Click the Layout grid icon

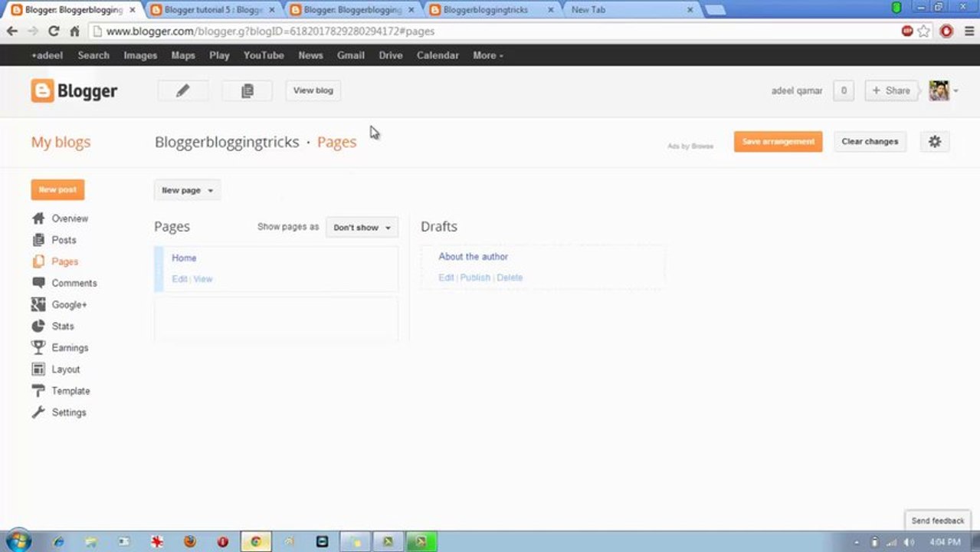(38, 369)
